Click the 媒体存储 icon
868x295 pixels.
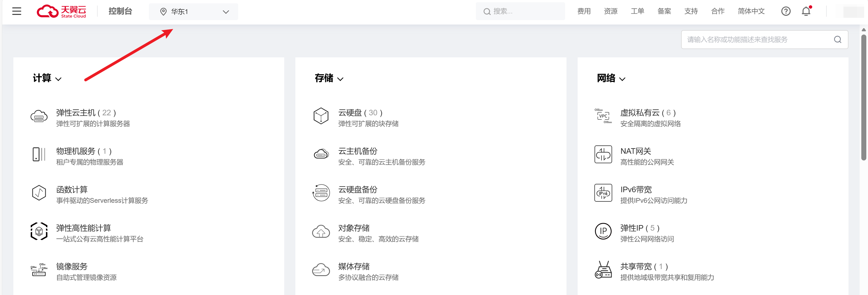pyautogui.click(x=321, y=270)
